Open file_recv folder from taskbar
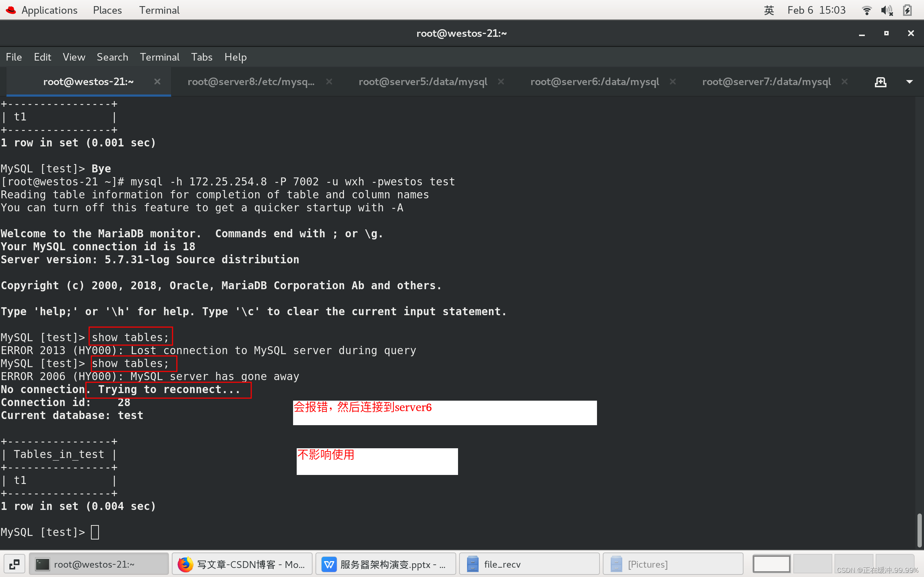The height and width of the screenshot is (577, 924). [529, 564]
